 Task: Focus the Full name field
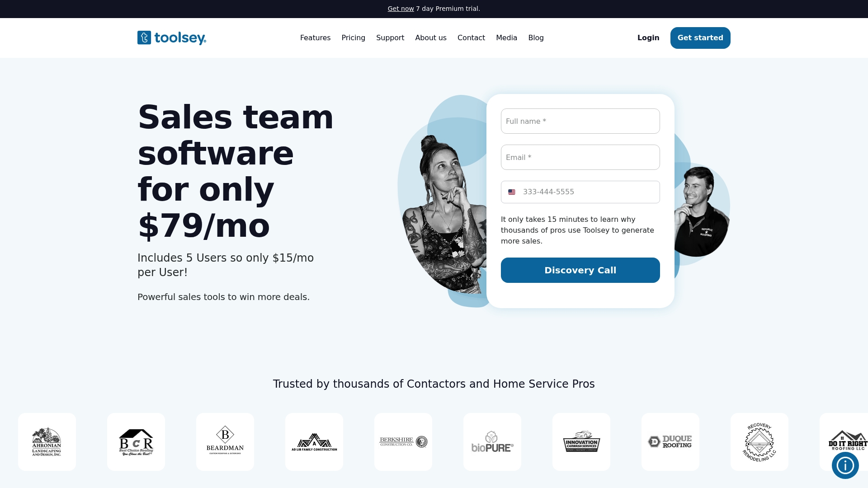click(580, 121)
